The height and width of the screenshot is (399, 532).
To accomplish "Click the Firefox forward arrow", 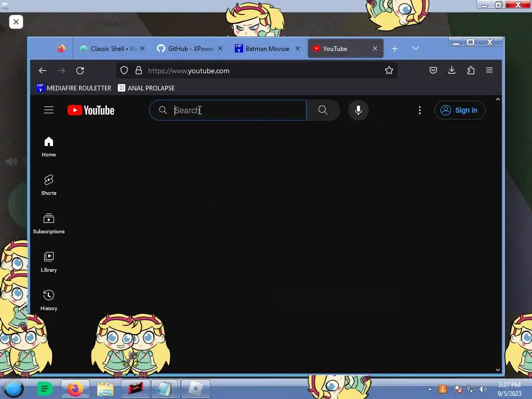I will [x=61, y=71].
